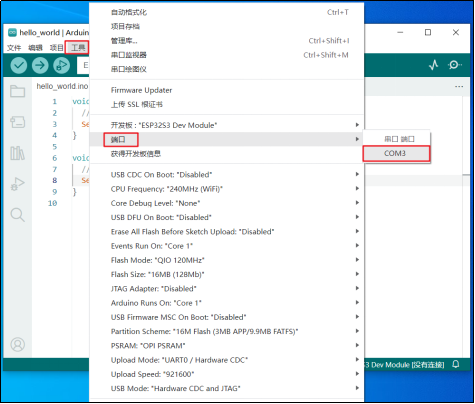Viewport: 475px width, 404px height.
Task: Expand Flash Size 16MB submenu
Action: coord(227,275)
